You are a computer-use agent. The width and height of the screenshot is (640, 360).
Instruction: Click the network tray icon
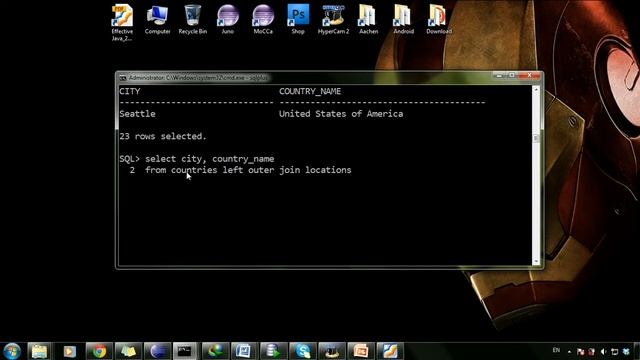click(615, 351)
